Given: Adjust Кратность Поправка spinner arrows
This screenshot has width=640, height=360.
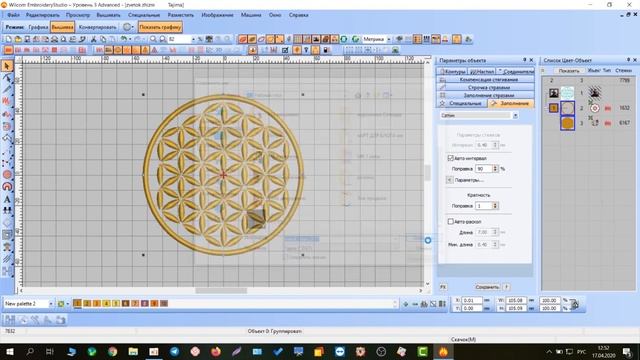Looking at the screenshot, I should (495, 206).
